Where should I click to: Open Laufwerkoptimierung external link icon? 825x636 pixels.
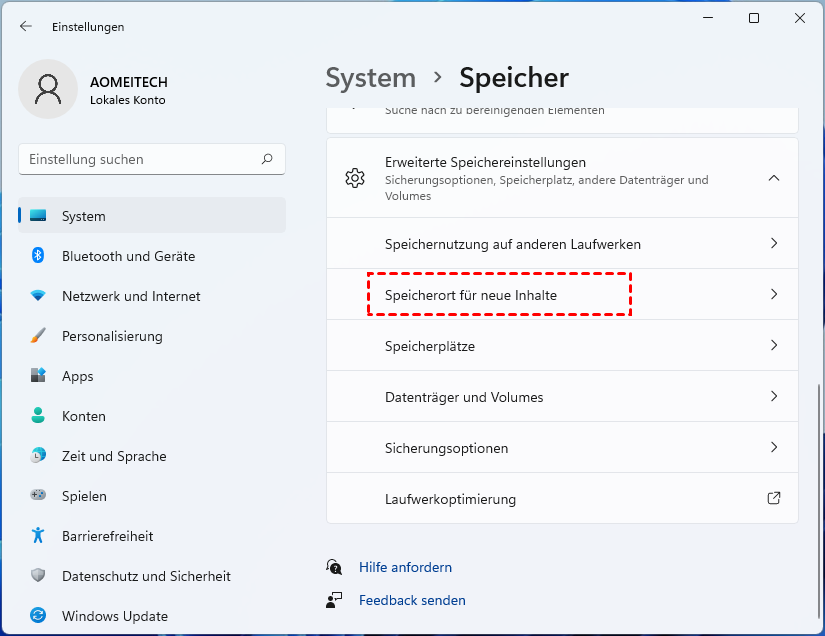(x=773, y=498)
